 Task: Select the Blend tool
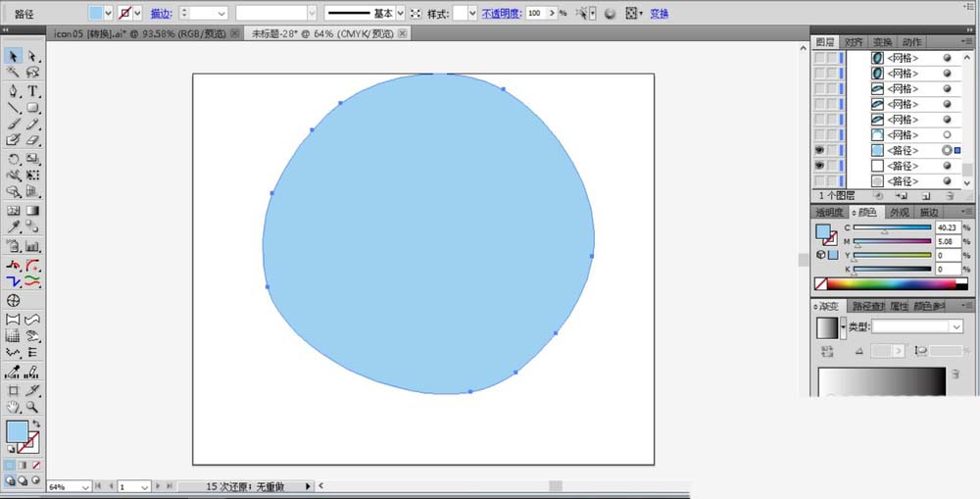pos(32,226)
